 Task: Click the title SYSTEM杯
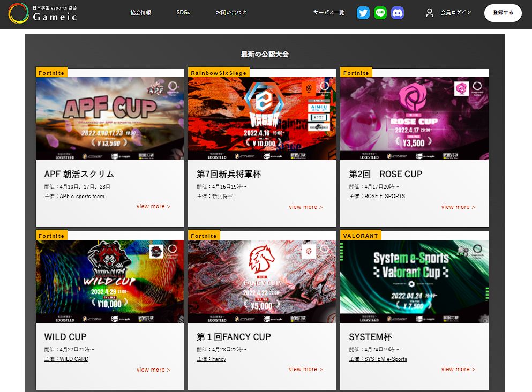[371, 337]
